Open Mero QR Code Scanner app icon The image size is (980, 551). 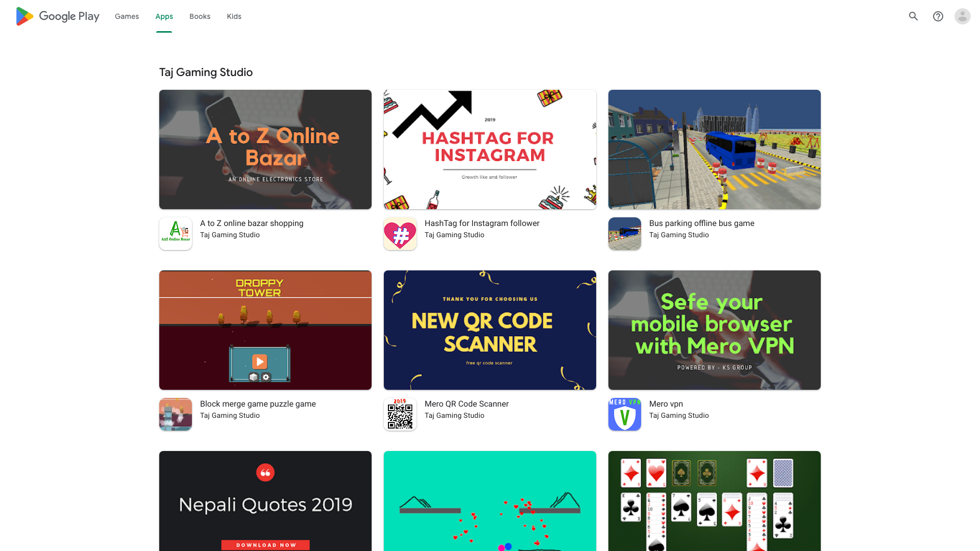coord(400,414)
